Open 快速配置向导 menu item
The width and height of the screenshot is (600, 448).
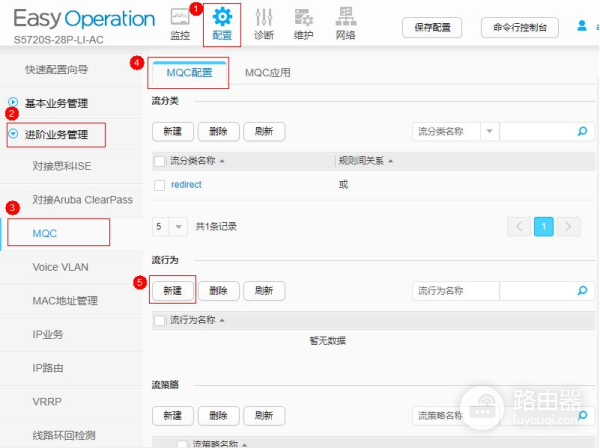tap(57, 70)
